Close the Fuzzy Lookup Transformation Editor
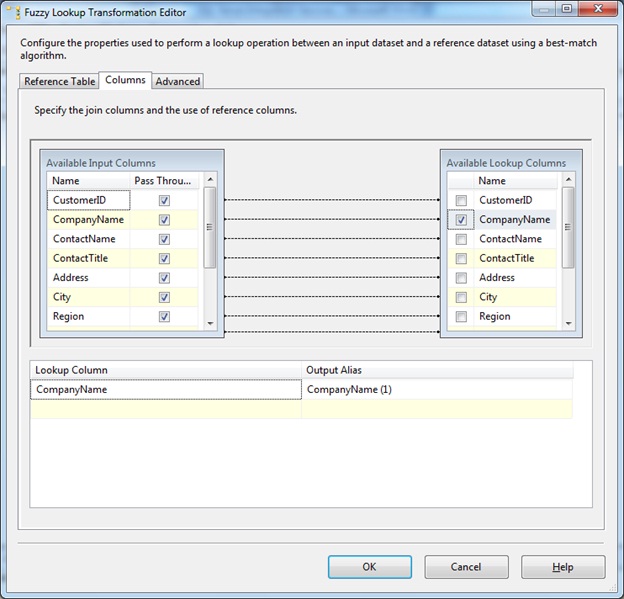 pos(598,9)
